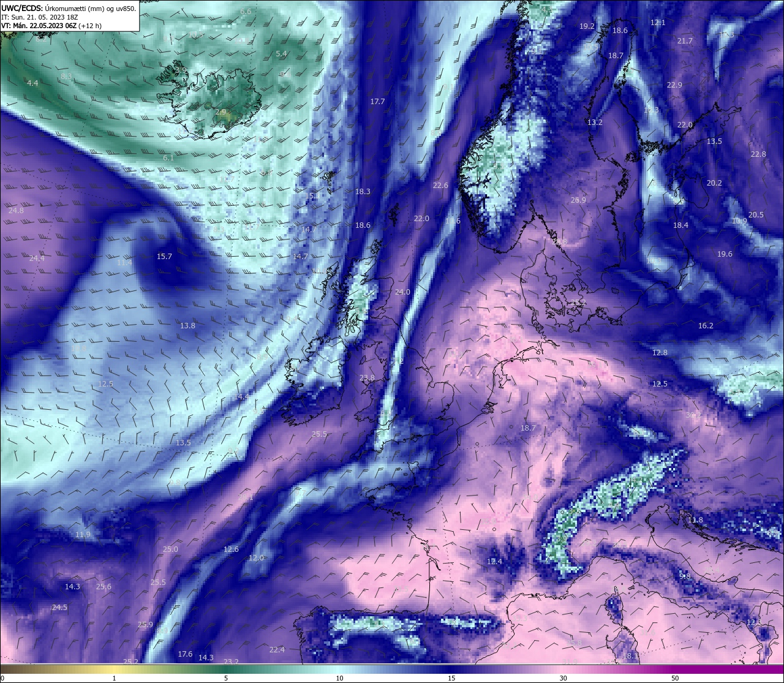Click the "0" label on the color scale
This screenshot has width=784, height=683.
tap(2, 678)
